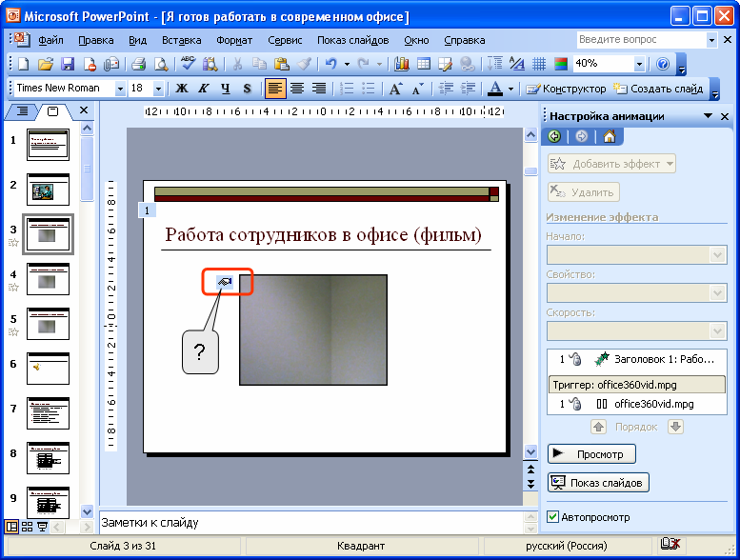Click the Удалить button

point(583,192)
